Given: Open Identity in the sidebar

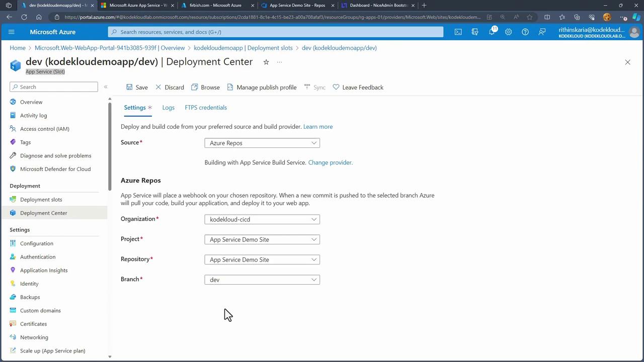Looking at the screenshot, I should click(x=29, y=284).
